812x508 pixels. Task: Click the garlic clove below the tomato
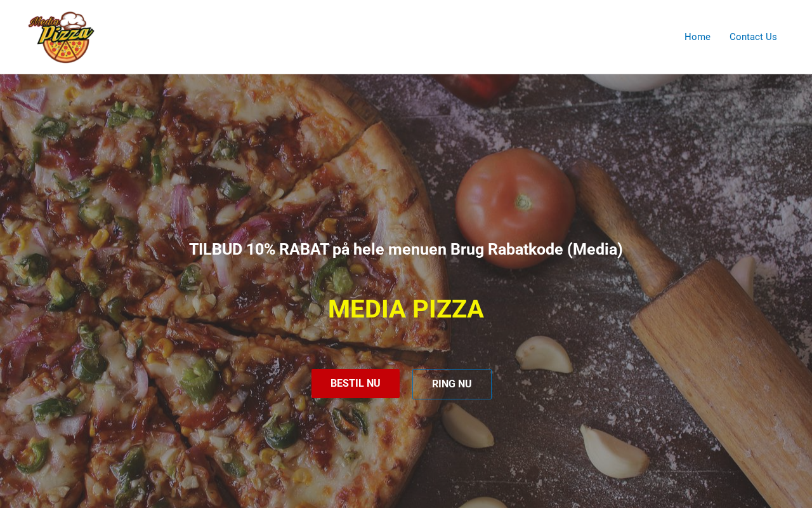[x=544, y=354]
